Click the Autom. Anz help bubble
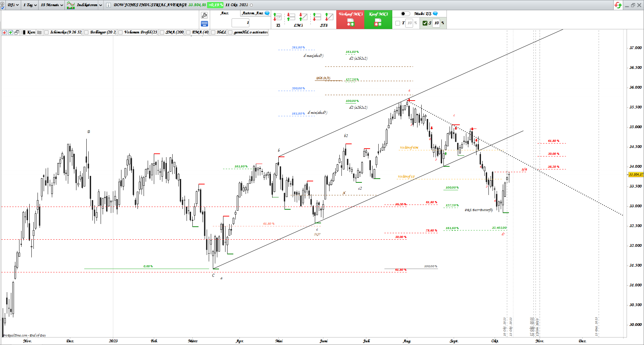Image resolution: width=644 pixels, height=345 pixels. (267, 13)
